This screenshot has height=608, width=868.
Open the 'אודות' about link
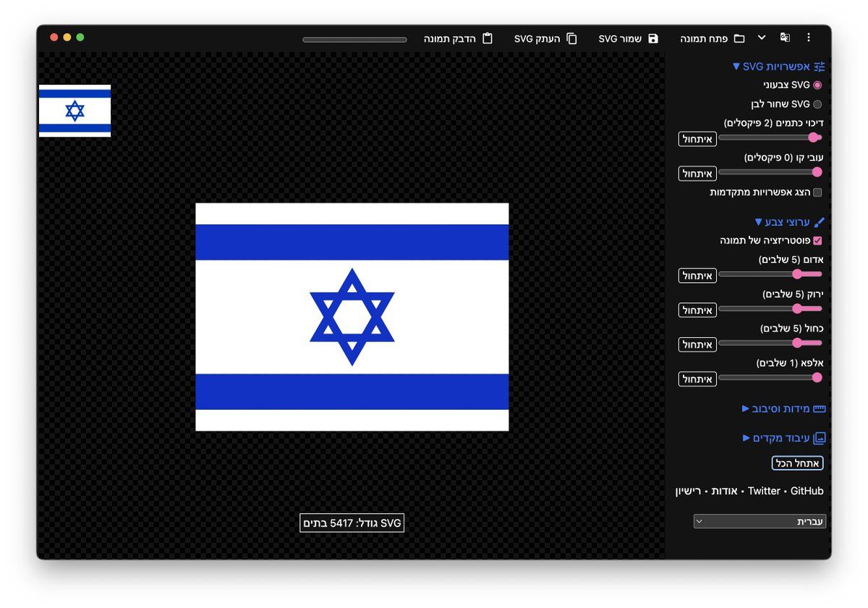pos(725,491)
